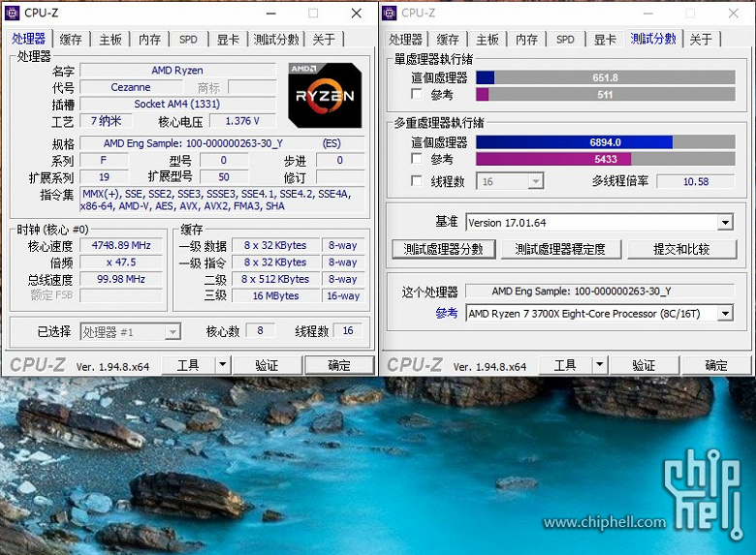Click the 核心数 value 8
Viewport: 756px width, 555px height.
click(261, 330)
